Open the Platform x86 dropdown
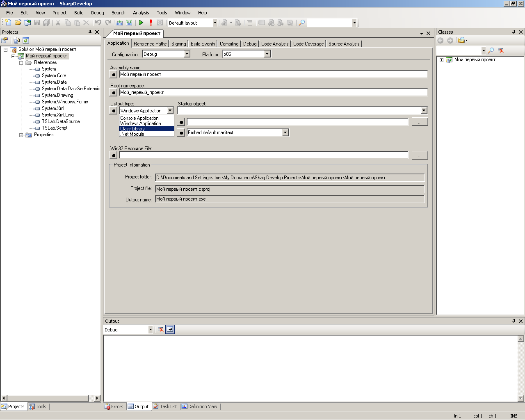The height and width of the screenshot is (420, 525). pos(267,54)
